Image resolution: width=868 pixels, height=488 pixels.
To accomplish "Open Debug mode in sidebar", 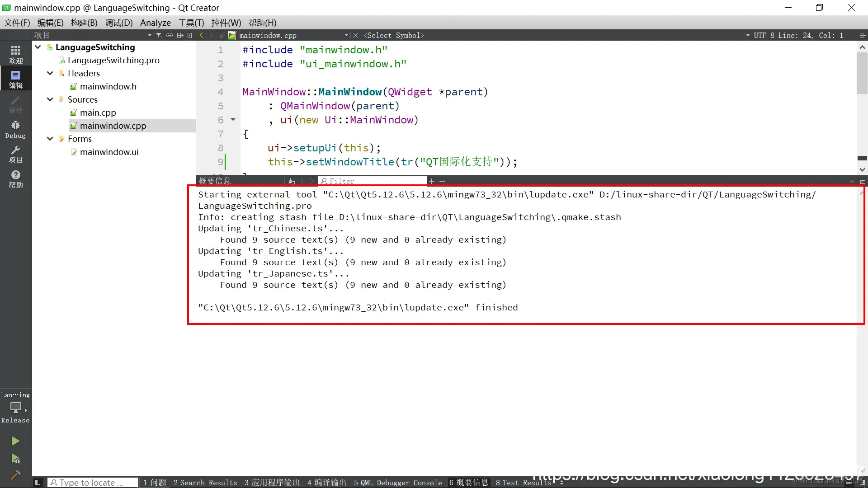I will (15, 129).
